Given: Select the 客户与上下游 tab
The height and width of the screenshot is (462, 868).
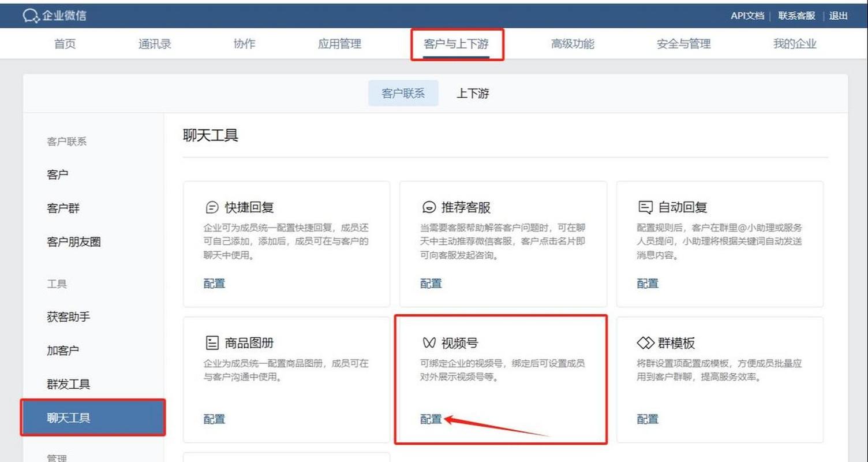Looking at the screenshot, I should (457, 44).
